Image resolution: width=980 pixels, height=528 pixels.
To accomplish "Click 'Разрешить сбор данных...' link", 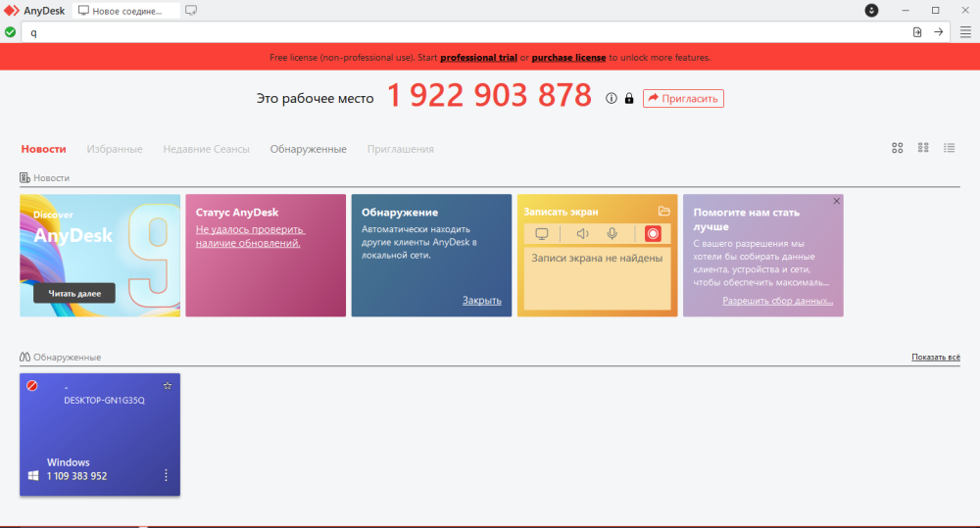I will click(x=777, y=301).
